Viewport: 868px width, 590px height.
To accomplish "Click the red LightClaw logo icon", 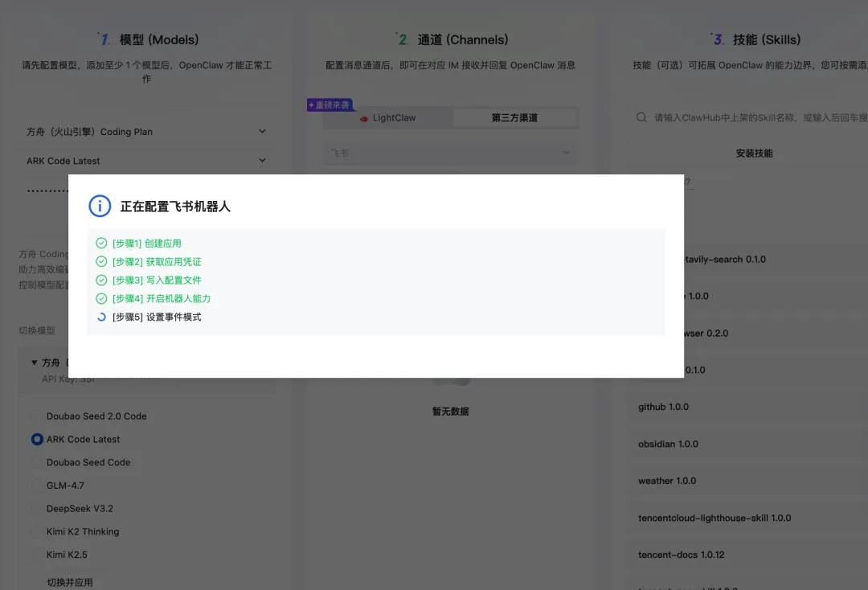I will tap(364, 118).
